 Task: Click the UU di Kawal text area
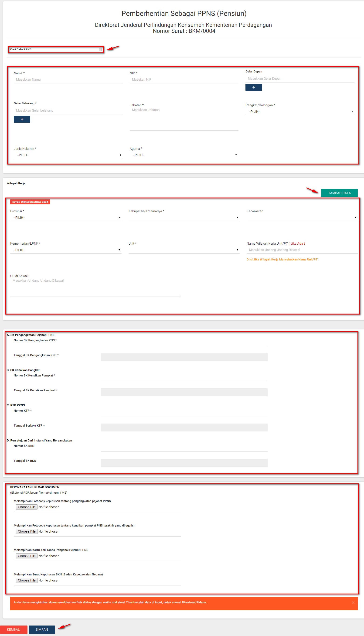coord(95,288)
